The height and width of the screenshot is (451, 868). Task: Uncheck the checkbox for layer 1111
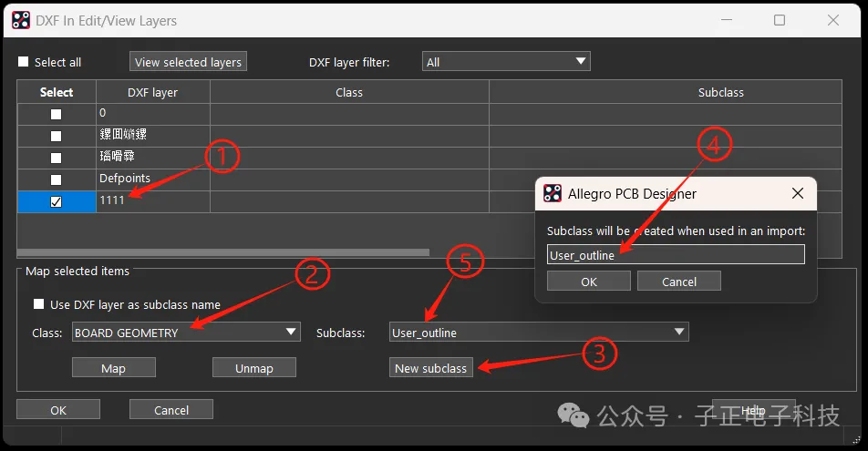tap(56, 202)
